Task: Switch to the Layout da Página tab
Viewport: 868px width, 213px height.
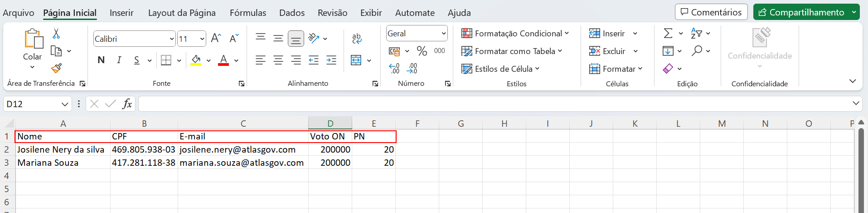Action: 182,13
